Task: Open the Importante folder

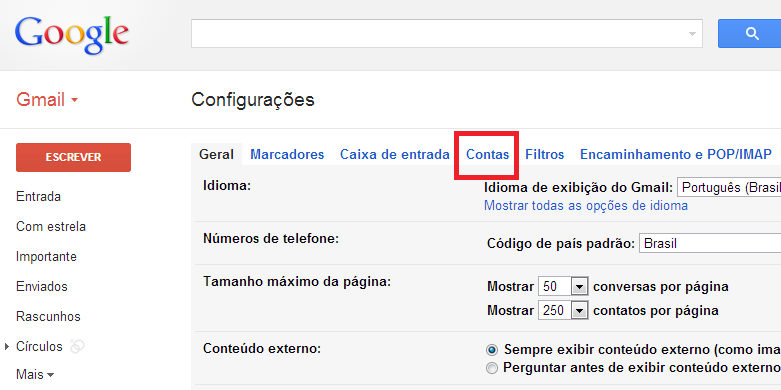Action: coord(46,257)
